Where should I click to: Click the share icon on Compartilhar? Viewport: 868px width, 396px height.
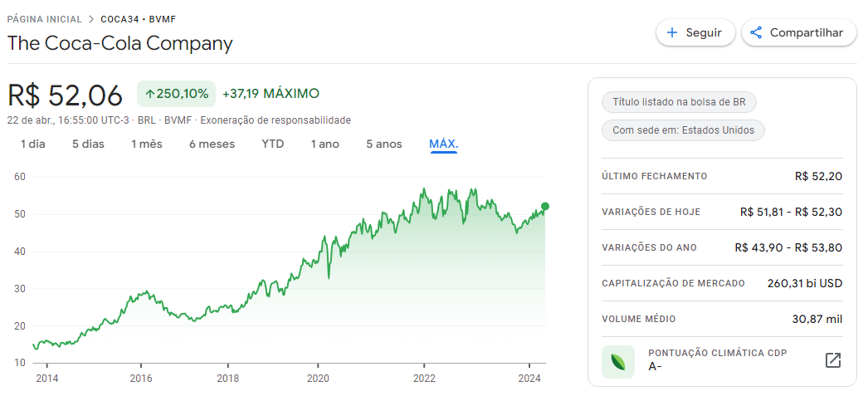(x=756, y=33)
